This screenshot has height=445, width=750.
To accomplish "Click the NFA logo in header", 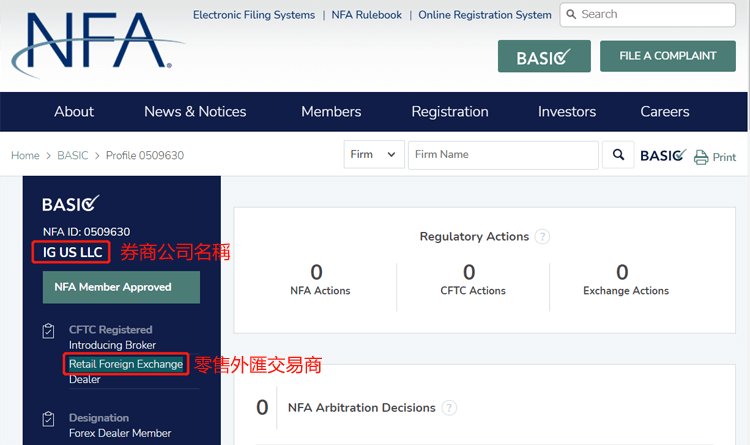I will coord(98,43).
